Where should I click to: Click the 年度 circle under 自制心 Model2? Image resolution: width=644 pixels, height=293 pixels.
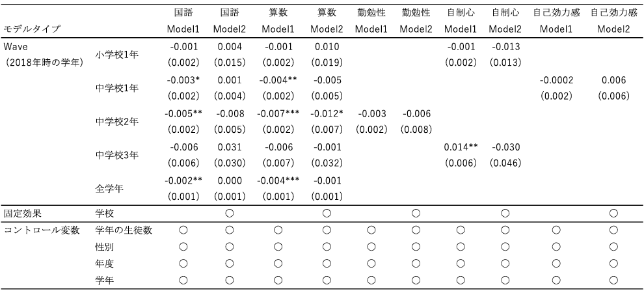505,264
